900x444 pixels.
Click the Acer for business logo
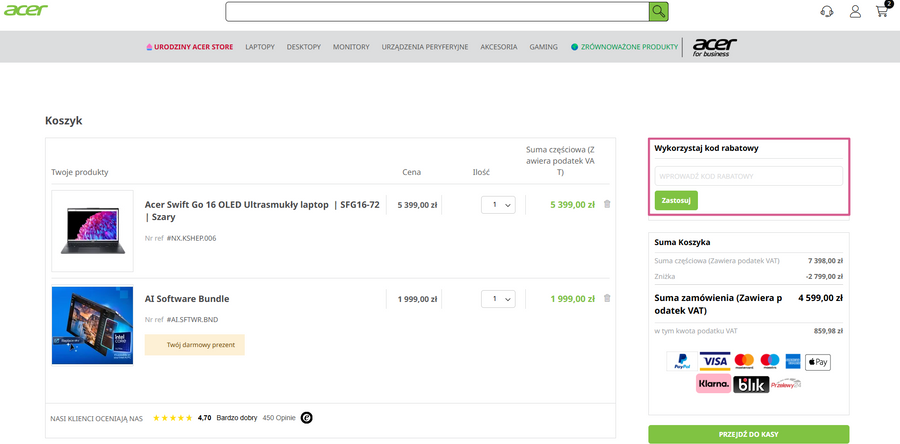point(714,46)
